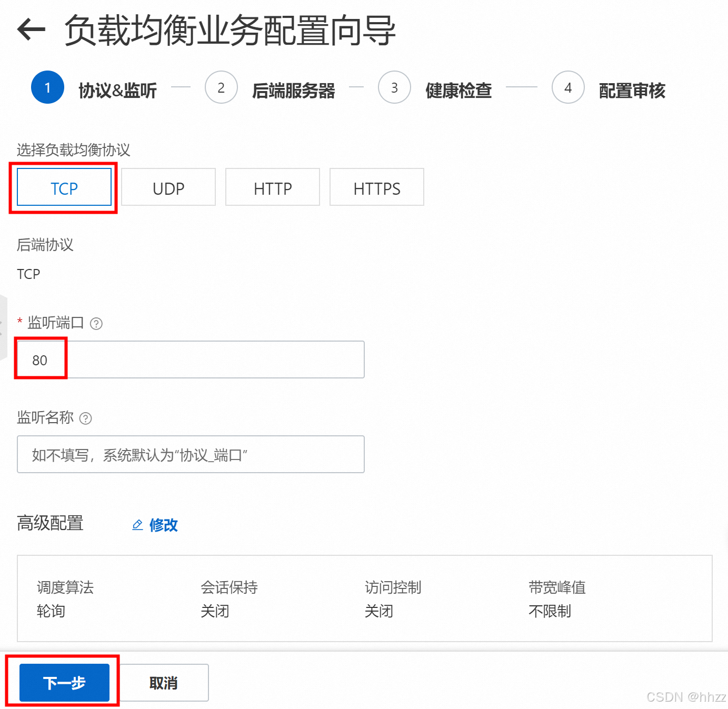Open the 后端服务器 step label
The image size is (728, 709).
[x=294, y=91]
